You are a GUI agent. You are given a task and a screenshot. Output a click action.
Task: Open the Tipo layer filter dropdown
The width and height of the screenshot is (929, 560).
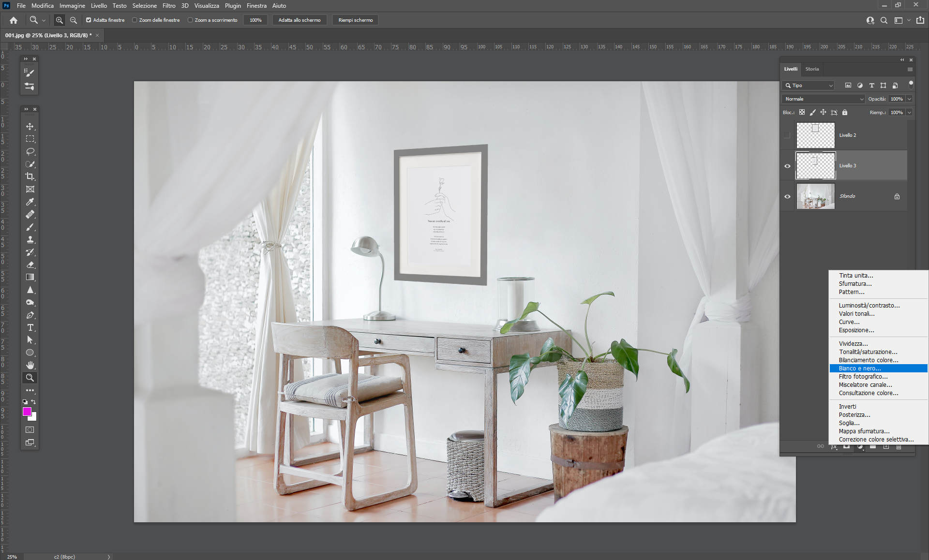click(809, 86)
